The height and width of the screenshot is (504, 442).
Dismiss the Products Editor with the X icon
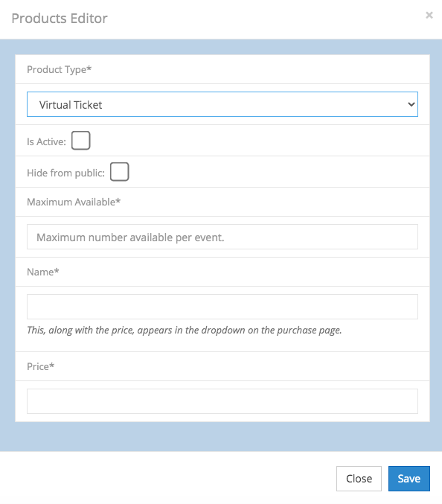pyautogui.click(x=429, y=15)
